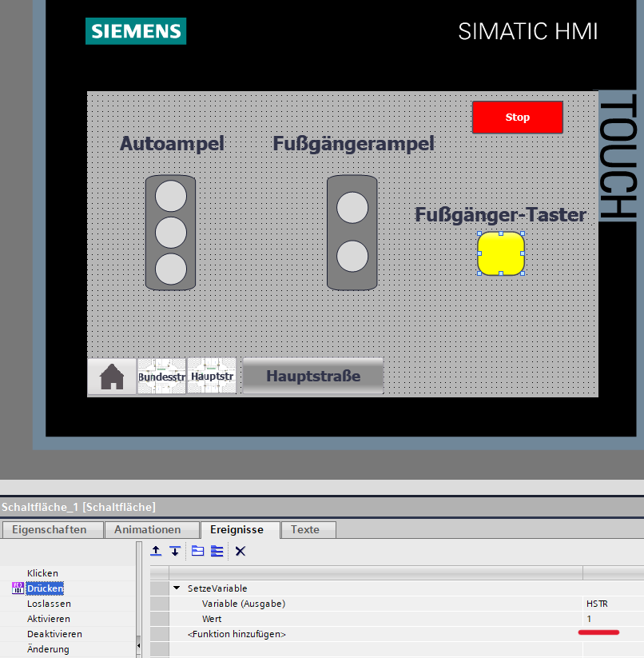Viewport: 644px width, 658px height.
Task: Collapse the SetzeVariable function entry
Action: [177, 588]
